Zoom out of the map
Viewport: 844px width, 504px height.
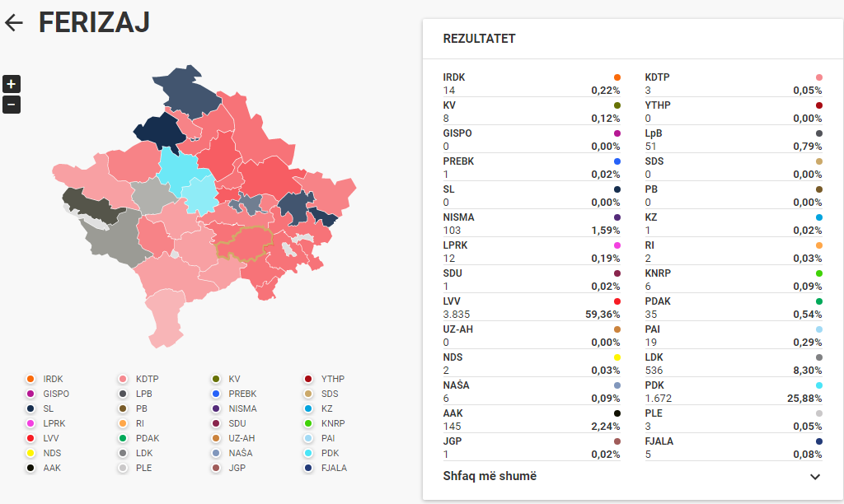12,105
